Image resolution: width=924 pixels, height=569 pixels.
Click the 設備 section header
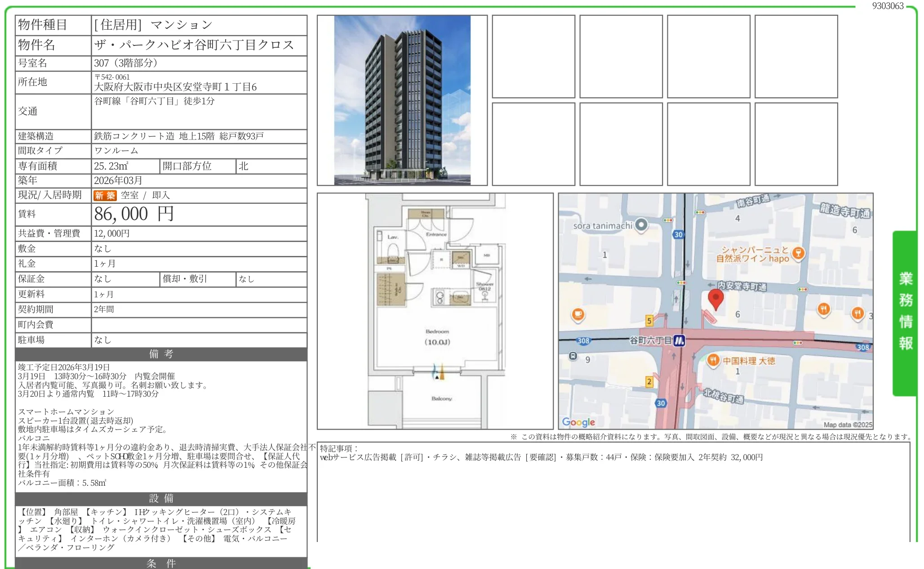161,498
